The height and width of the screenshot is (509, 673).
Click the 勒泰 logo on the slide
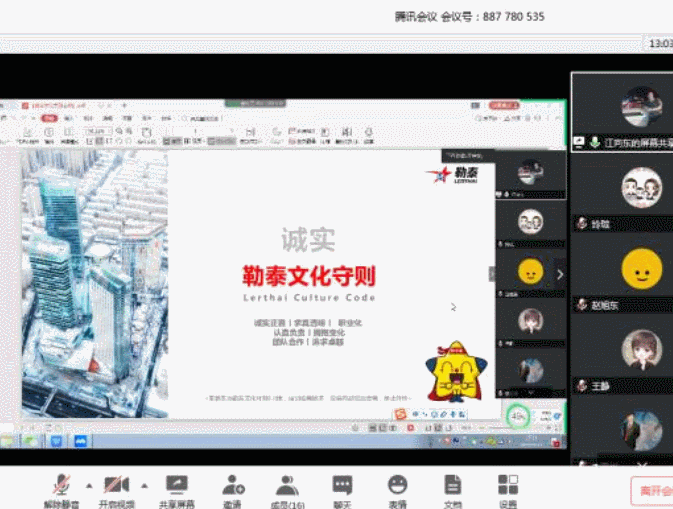tap(452, 175)
